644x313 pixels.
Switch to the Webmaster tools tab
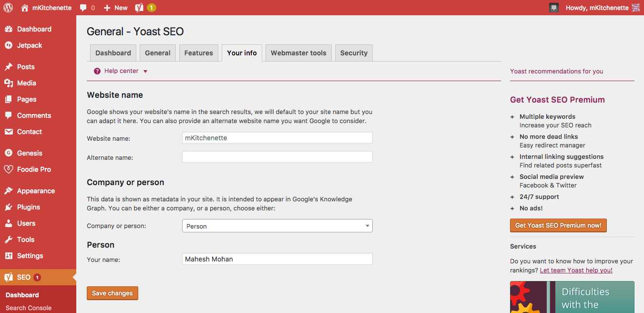pyautogui.click(x=298, y=53)
